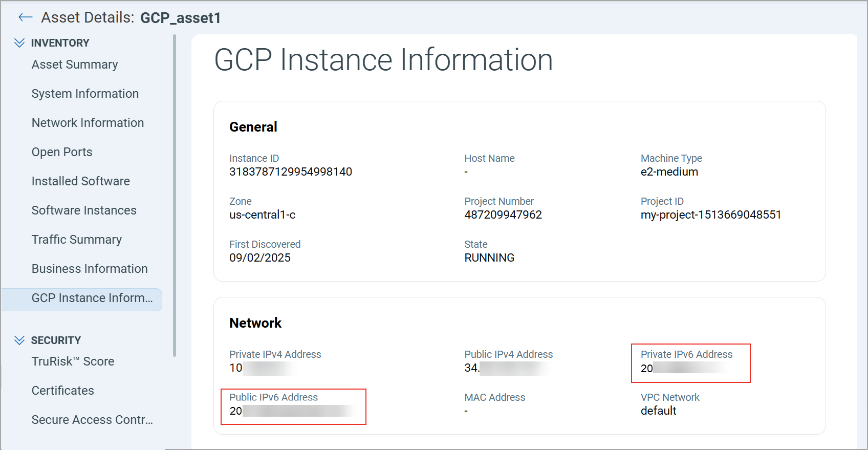Click the Instance ID value 3183787129954998140
The width and height of the screenshot is (868, 450).
pos(291,172)
